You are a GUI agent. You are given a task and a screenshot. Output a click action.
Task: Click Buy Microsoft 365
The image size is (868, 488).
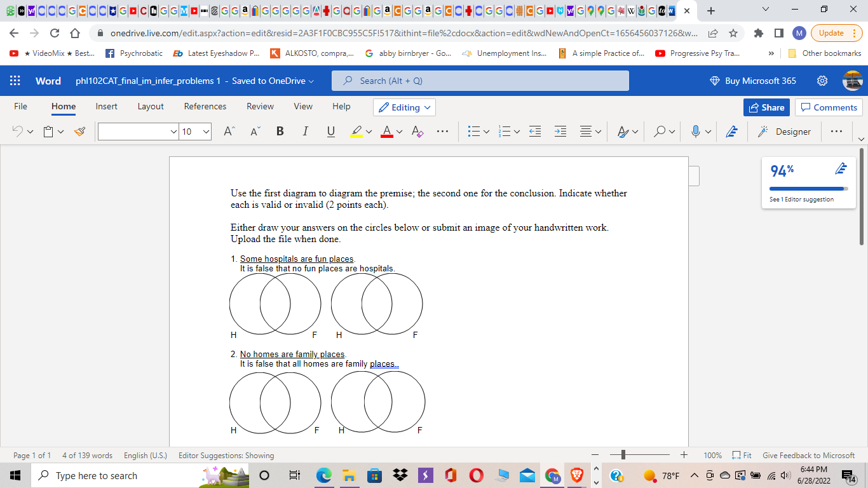click(x=753, y=81)
